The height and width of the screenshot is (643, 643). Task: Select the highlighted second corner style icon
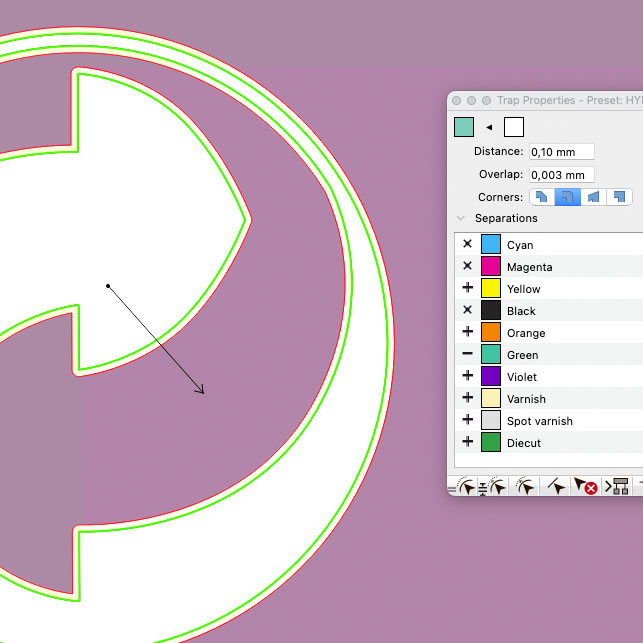click(x=568, y=197)
